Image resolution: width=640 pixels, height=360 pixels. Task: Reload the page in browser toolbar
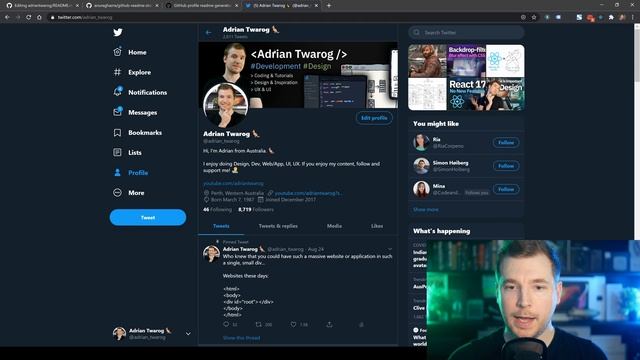(x=29, y=17)
